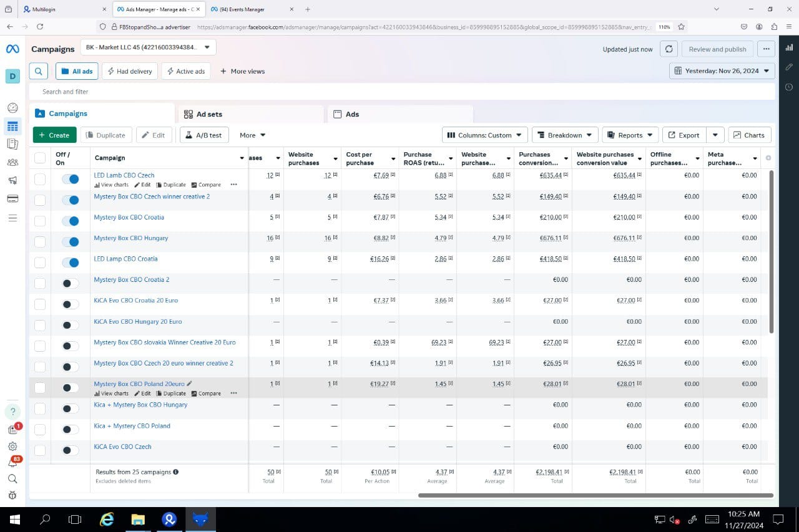Click the green Create button
This screenshot has height=532, width=799.
54,135
